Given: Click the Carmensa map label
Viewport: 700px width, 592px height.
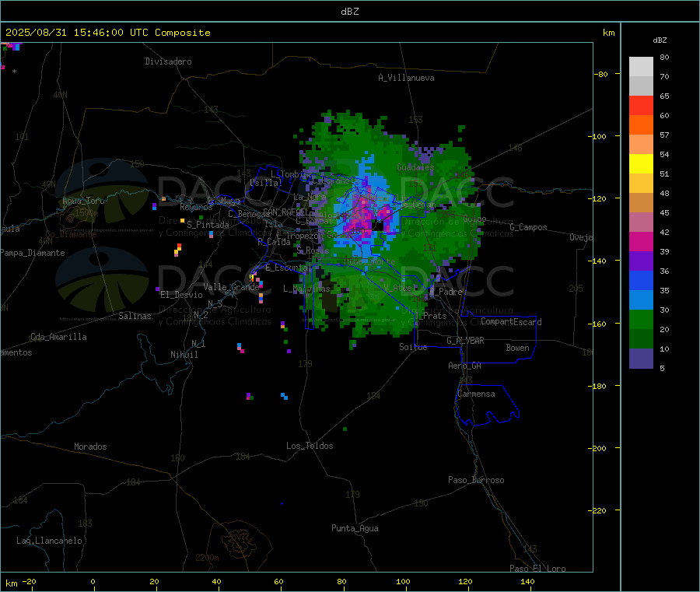Looking at the screenshot, I should tap(476, 394).
